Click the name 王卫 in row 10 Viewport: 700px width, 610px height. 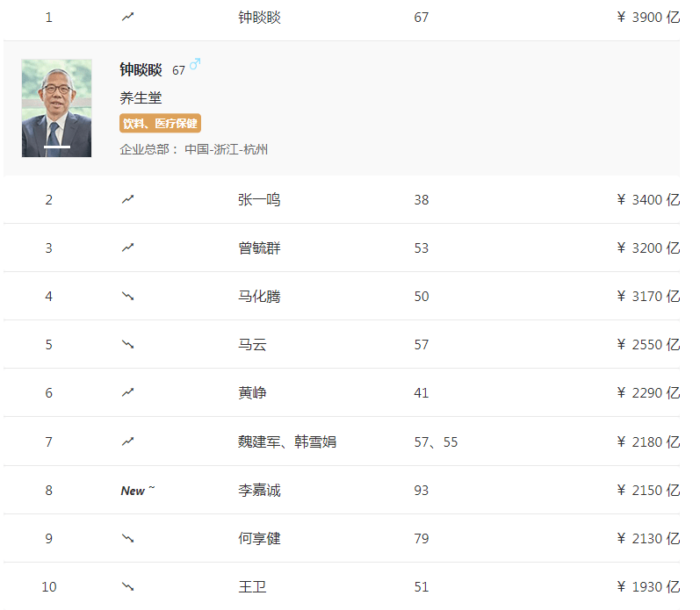pyautogui.click(x=251, y=586)
